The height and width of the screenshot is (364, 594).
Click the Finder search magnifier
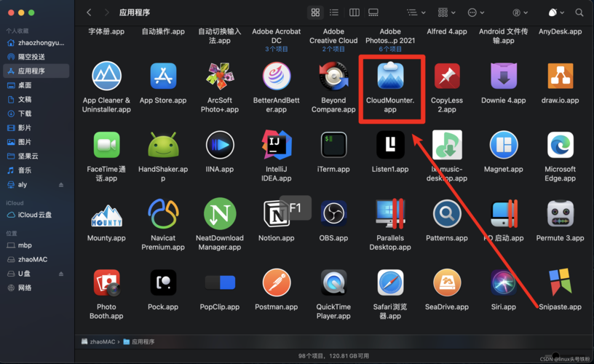tap(579, 12)
